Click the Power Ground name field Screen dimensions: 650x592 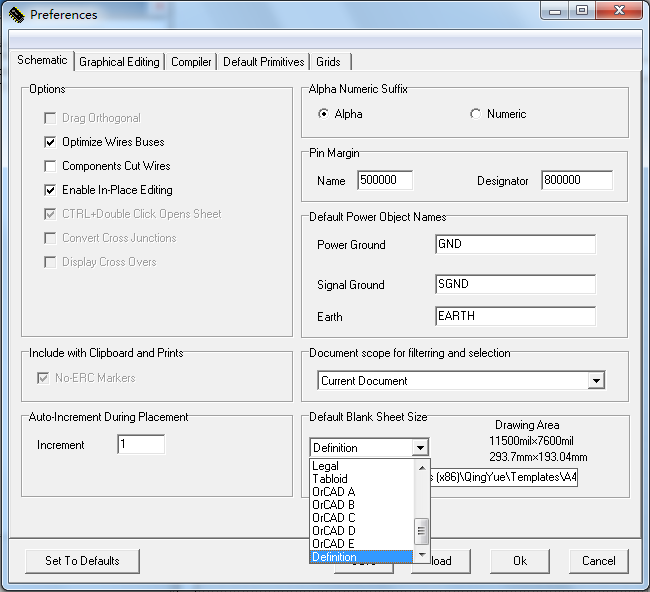(x=515, y=245)
